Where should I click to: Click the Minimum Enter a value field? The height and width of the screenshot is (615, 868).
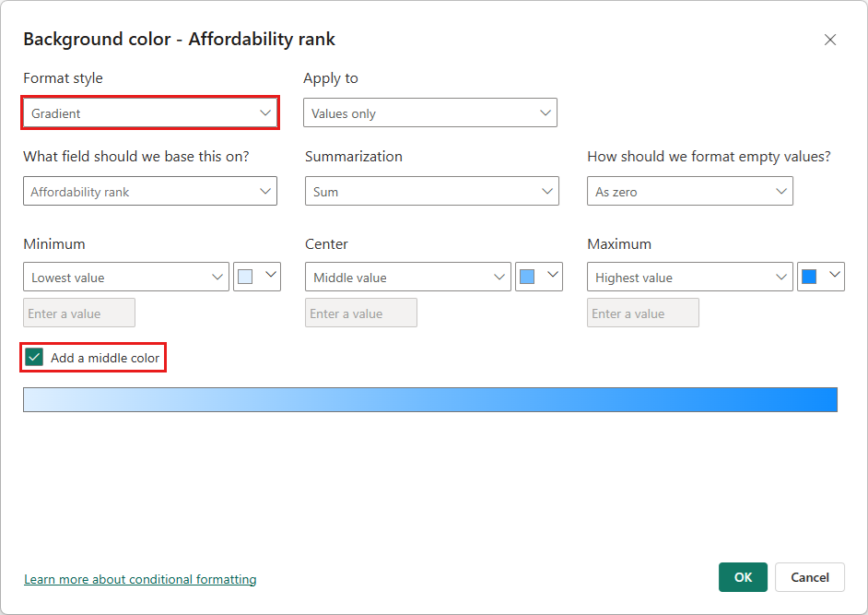pos(78,313)
